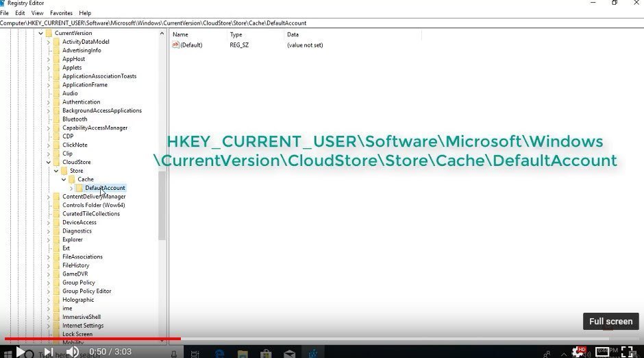The height and width of the screenshot is (358, 644).
Task: Open the File menu
Action: click(5, 13)
